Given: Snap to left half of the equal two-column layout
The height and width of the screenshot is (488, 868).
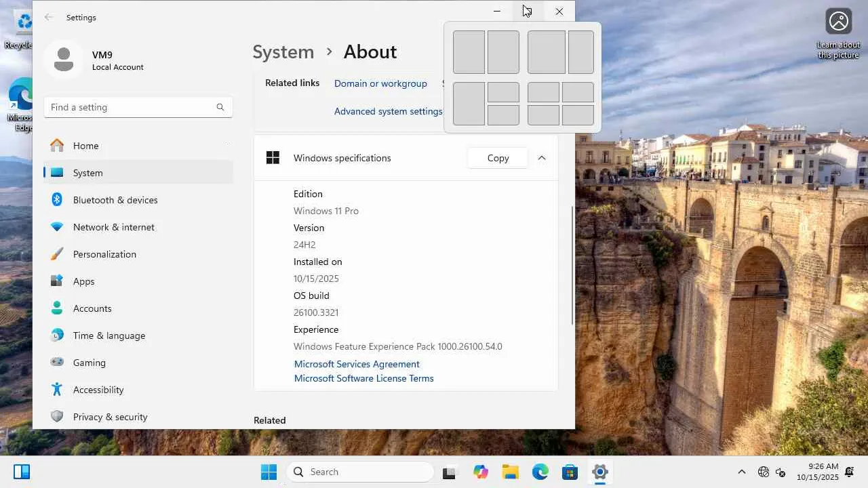Looking at the screenshot, I should click(x=469, y=52).
